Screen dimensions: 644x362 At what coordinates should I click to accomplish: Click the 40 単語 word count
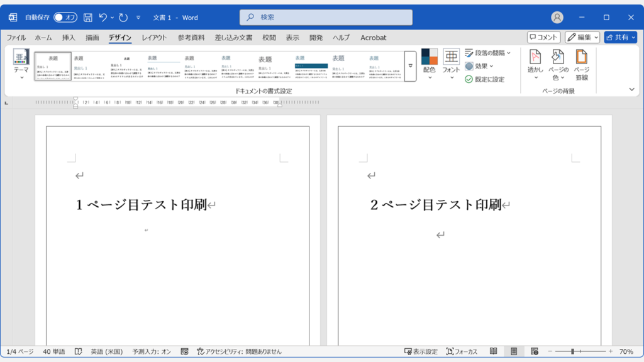pos(54,352)
